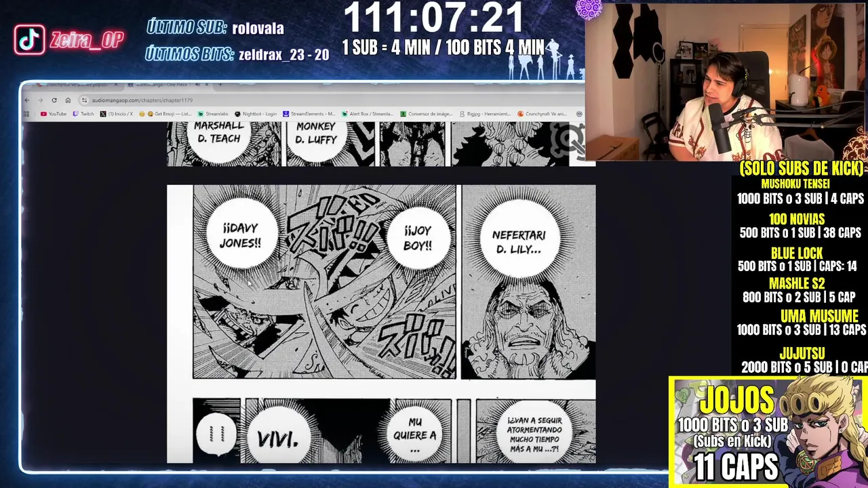Close the Crunchyroll browser tab
Viewport: 868px width, 488px height.
(116, 85)
